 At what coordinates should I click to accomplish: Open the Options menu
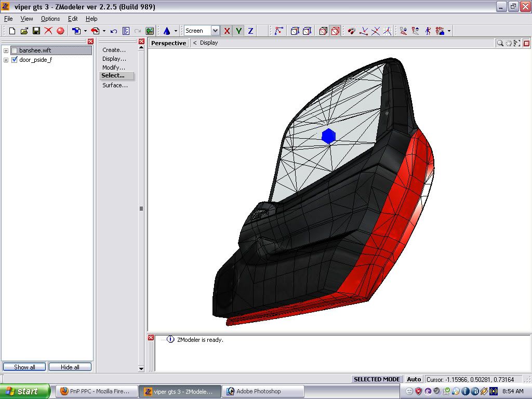click(50, 19)
